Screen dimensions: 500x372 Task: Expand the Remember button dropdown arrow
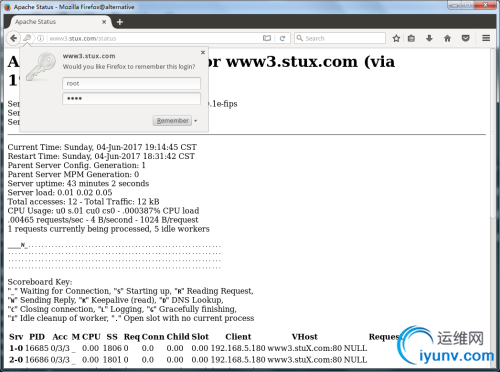196,121
